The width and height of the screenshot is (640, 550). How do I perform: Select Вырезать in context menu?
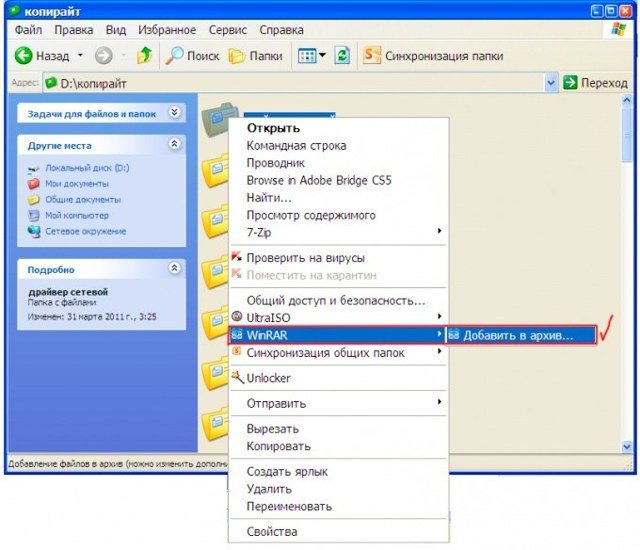pos(339,429)
